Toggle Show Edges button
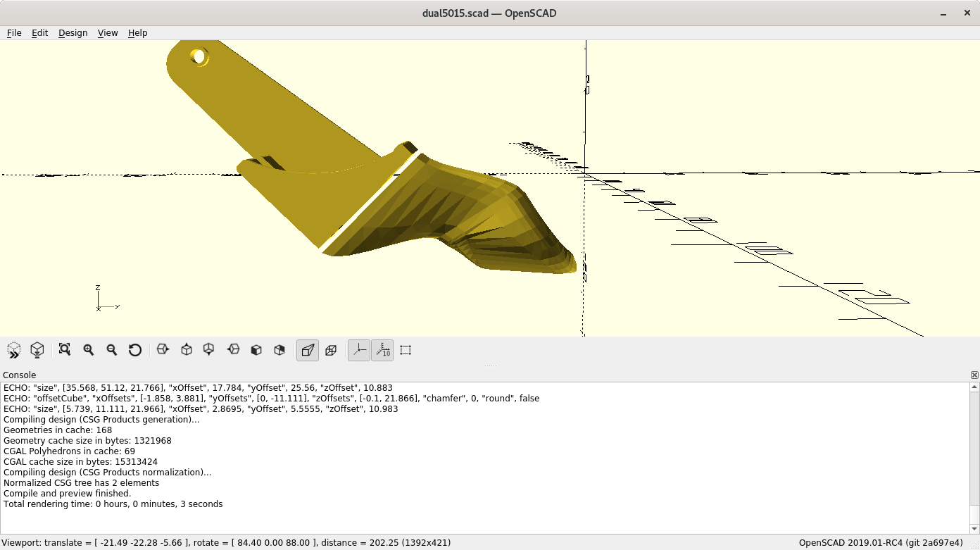 (x=406, y=350)
